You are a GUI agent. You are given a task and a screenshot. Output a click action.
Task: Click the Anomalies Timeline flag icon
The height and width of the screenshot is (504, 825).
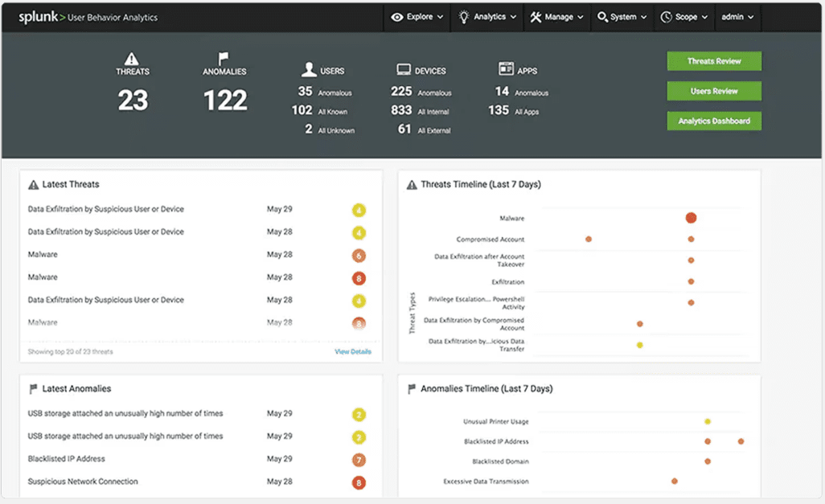[x=410, y=388]
